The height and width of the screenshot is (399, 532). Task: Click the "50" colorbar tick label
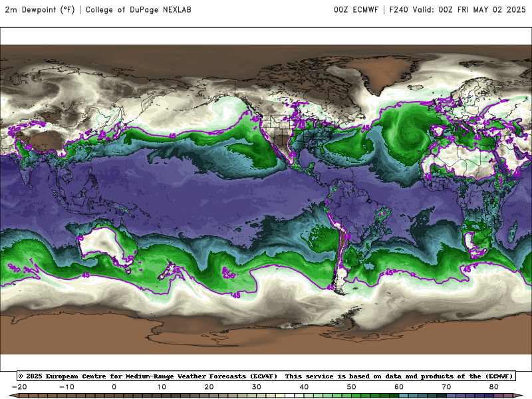tap(352, 387)
